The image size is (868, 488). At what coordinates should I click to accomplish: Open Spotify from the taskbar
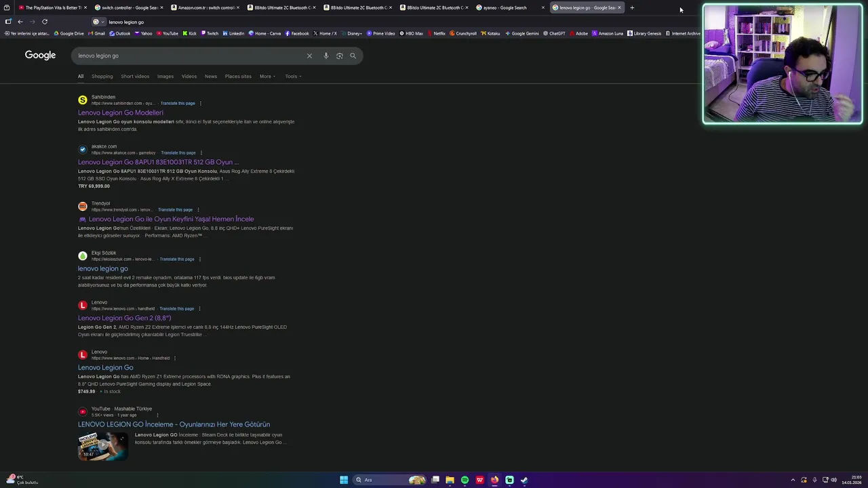[x=465, y=480]
